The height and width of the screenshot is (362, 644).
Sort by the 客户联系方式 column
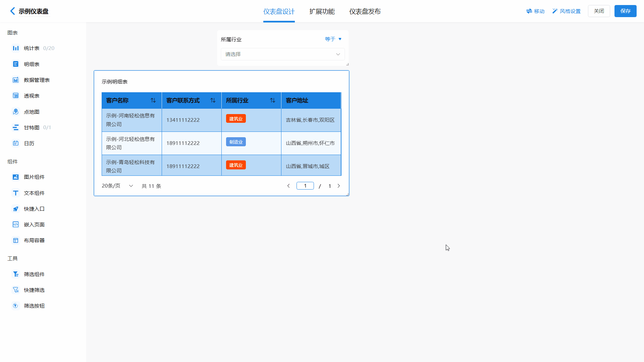click(213, 100)
